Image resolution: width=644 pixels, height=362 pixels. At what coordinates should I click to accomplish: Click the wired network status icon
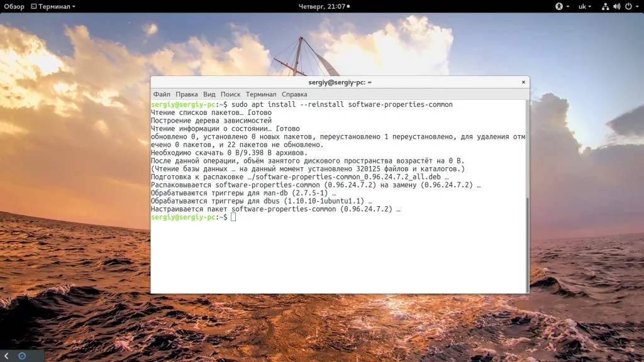(605, 6)
